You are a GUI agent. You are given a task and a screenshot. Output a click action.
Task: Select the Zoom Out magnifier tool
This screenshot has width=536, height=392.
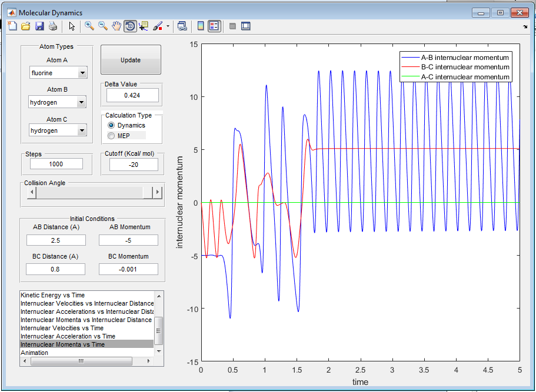point(103,26)
